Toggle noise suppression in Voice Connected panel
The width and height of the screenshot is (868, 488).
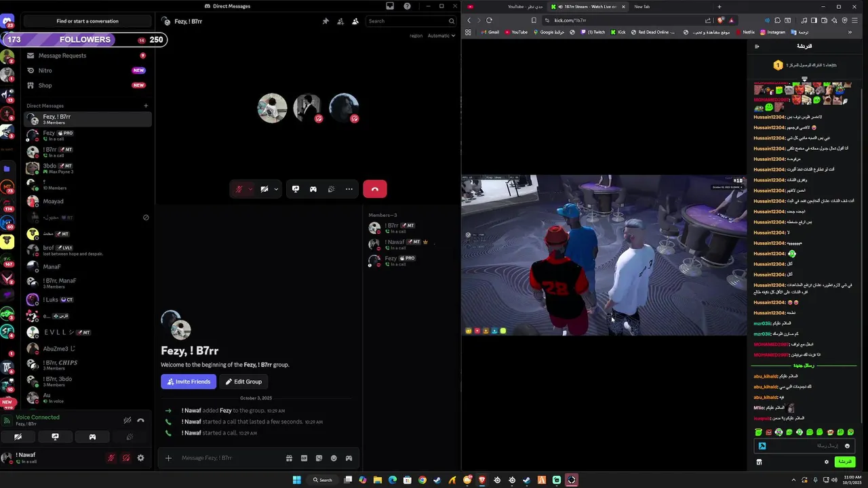[127, 420]
